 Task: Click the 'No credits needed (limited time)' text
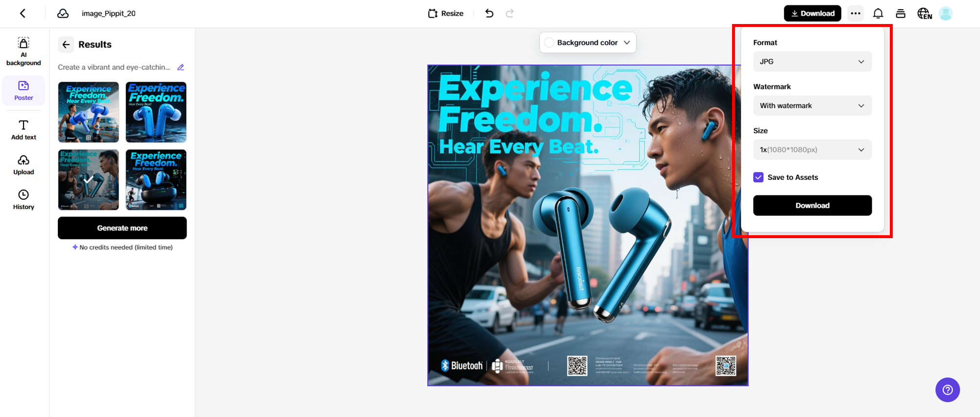tap(126, 247)
